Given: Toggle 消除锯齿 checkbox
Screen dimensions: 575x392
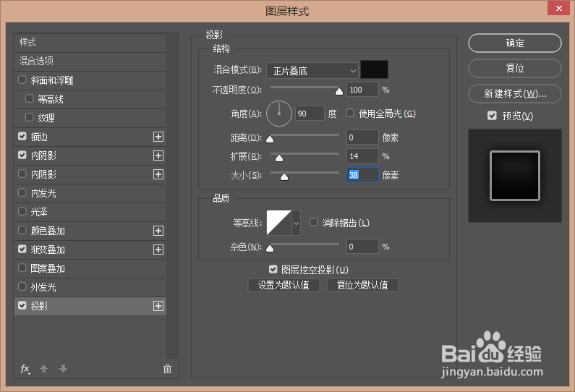Looking at the screenshot, I should tap(313, 222).
